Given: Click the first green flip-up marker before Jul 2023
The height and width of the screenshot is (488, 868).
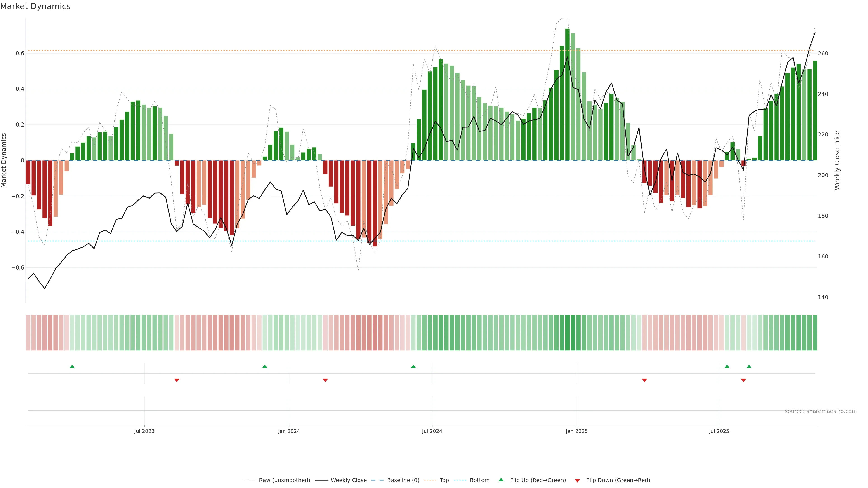Looking at the screenshot, I should (72, 366).
